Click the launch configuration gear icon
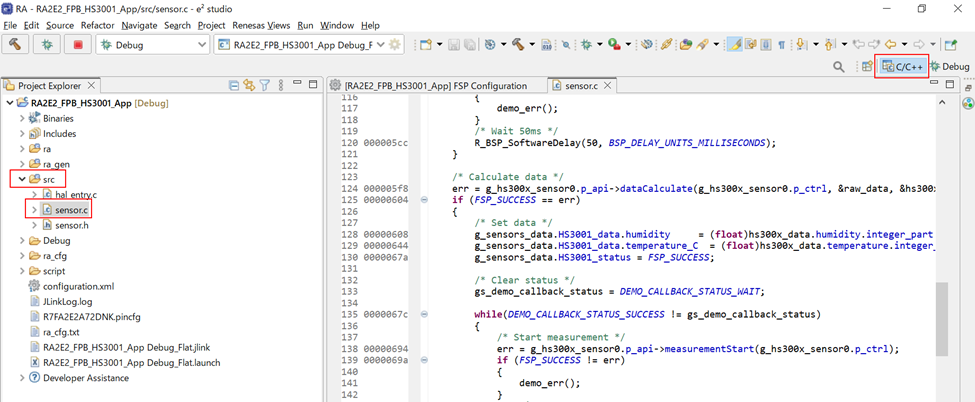Viewport: 975px width, 402px height. click(395, 45)
